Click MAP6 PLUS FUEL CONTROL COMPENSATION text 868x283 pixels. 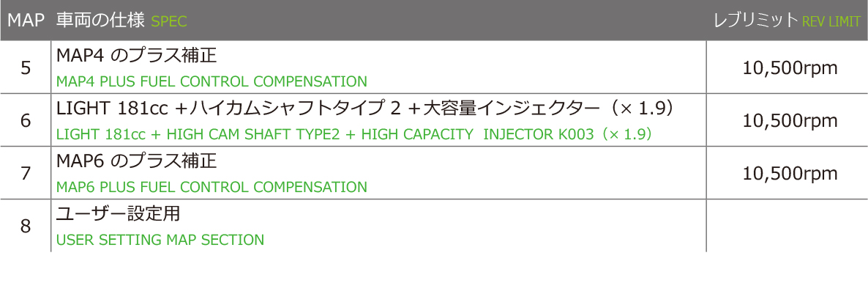pyautogui.click(x=212, y=187)
